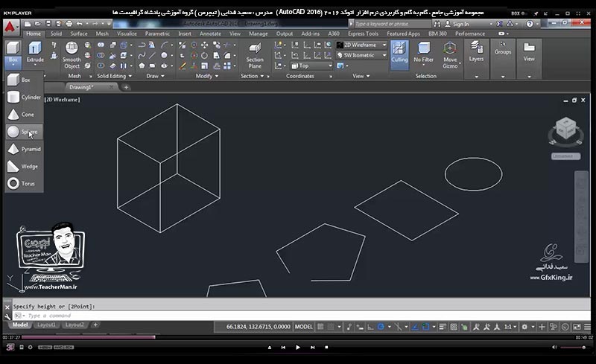The width and height of the screenshot is (596, 364).
Task: Open the Annotate ribbon tab
Action: (x=210, y=33)
